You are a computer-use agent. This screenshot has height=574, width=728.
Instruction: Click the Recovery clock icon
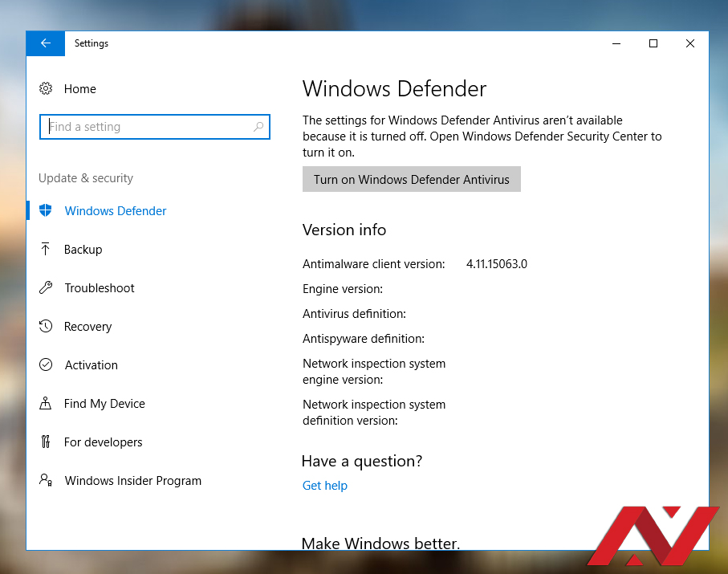tap(46, 326)
